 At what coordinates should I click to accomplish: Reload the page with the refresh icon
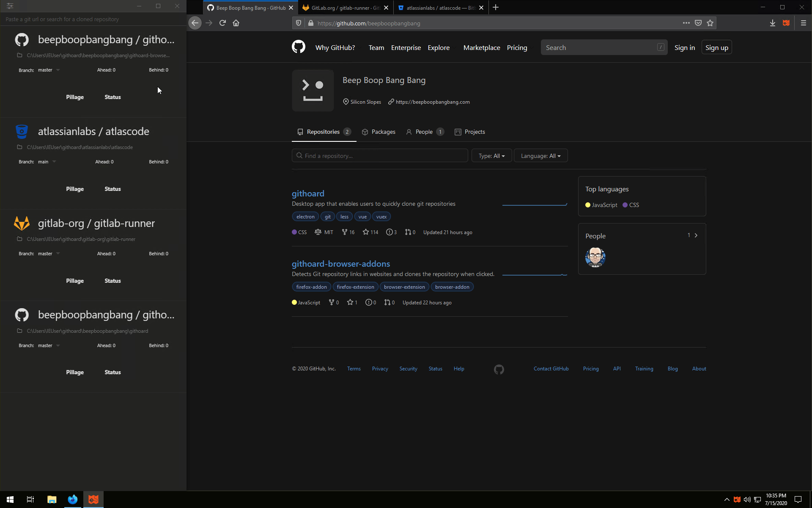[222, 23]
